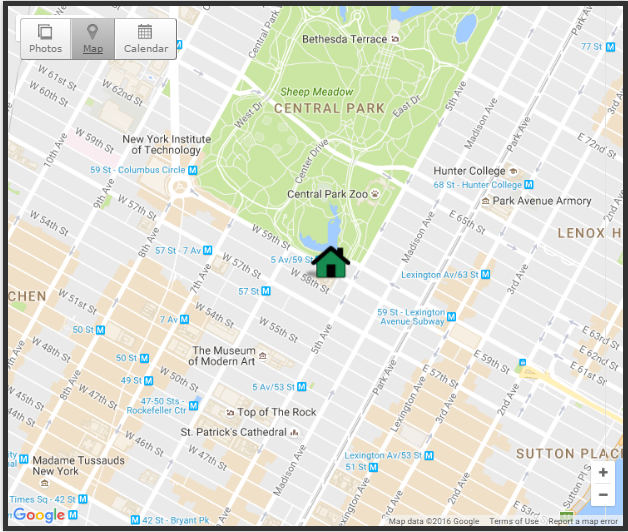Zoom out with the minus button
The height and width of the screenshot is (532, 628).
click(603, 495)
